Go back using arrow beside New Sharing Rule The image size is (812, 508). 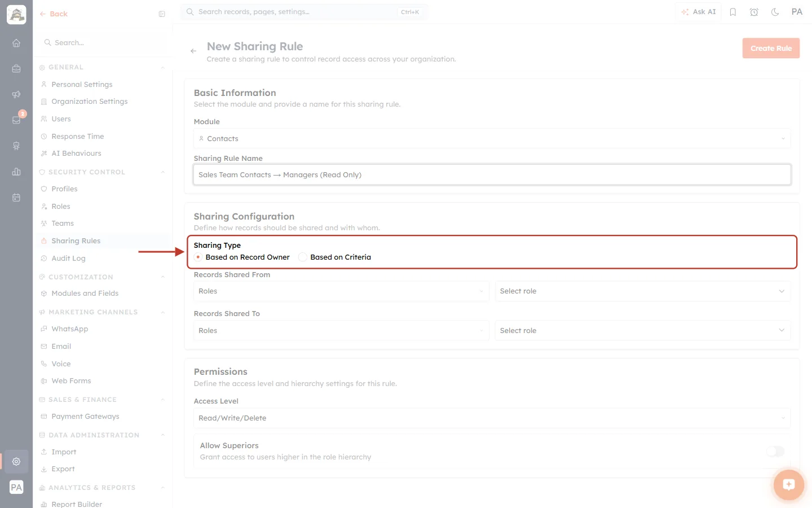coord(193,51)
